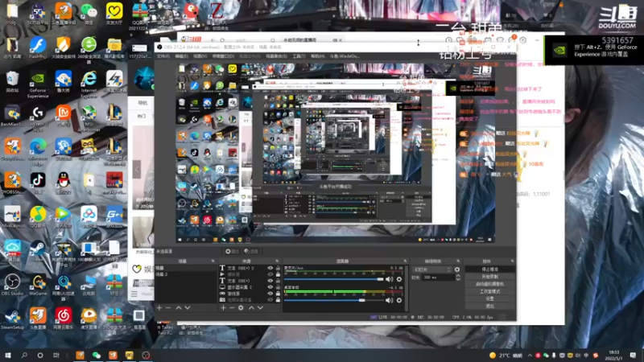Image resolution: width=644 pixels, height=362 pixels.
Task: Open Windows taskbar search
Action: 24,355
